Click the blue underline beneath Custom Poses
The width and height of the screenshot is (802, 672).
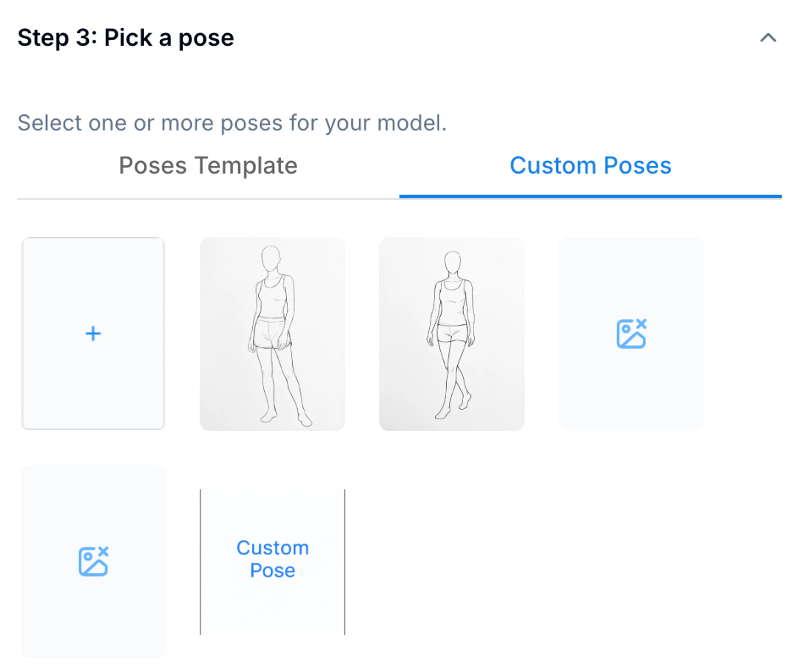590,196
